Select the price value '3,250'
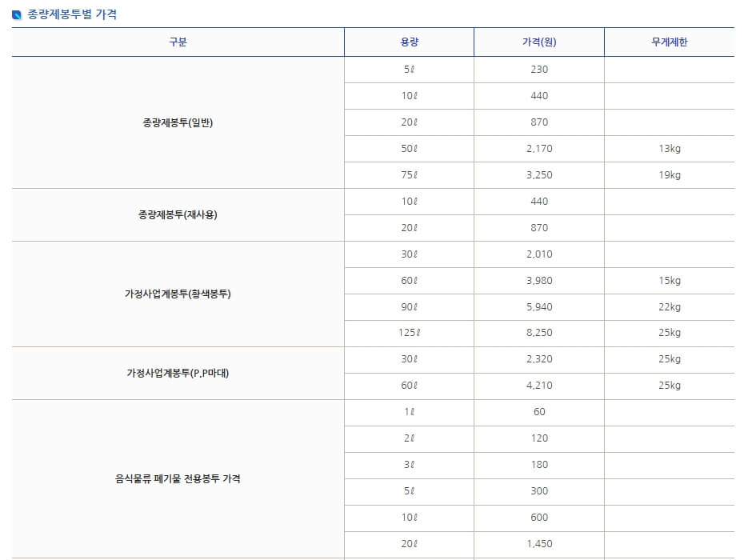This screenshot has height=560, width=752. (539, 175)
